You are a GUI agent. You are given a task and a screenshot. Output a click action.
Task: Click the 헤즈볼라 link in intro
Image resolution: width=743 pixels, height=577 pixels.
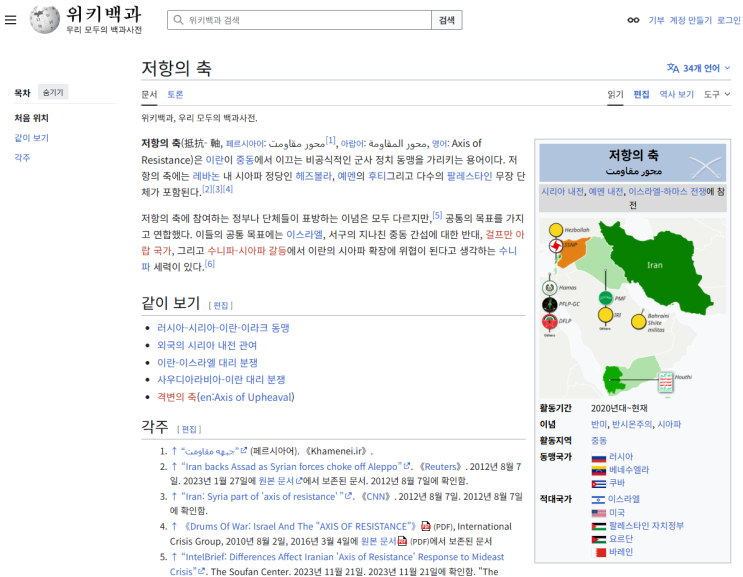(x=314, y=176)
